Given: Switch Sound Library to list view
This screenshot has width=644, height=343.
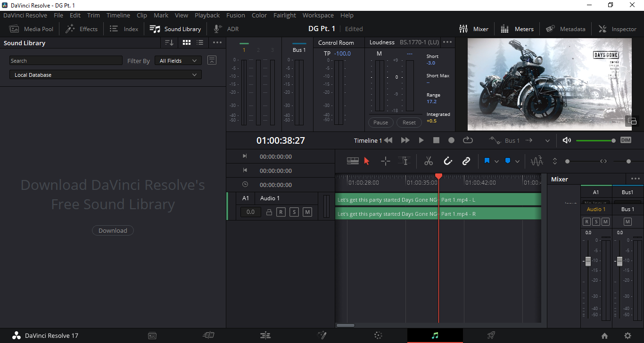Looking at the screenshot, I should (x=200, y=42).
